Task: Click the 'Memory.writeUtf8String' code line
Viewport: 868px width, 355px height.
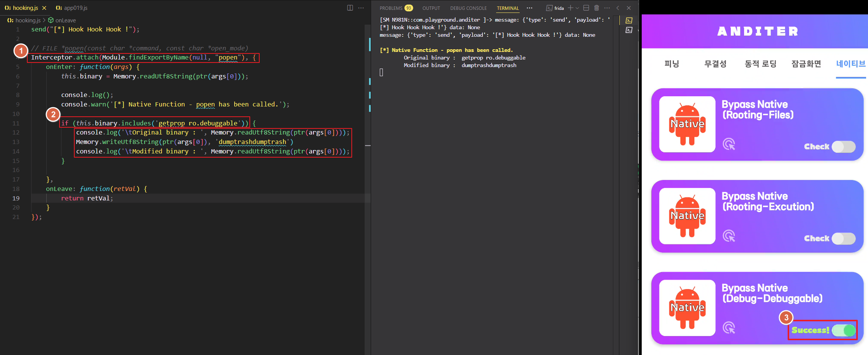Action: (185, 142)
